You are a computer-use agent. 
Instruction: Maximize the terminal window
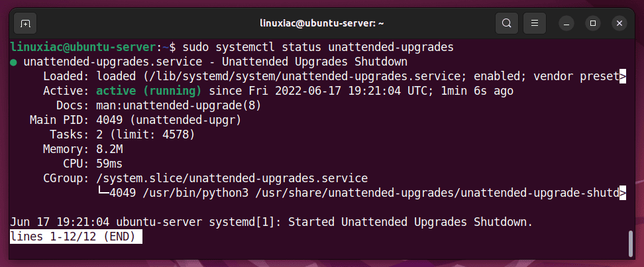point(593,23)
